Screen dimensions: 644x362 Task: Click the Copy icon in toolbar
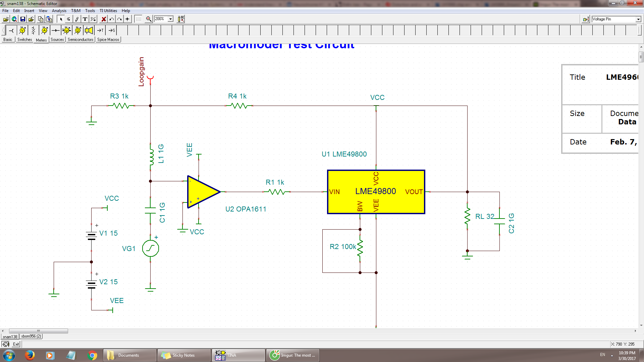[41, 19]
